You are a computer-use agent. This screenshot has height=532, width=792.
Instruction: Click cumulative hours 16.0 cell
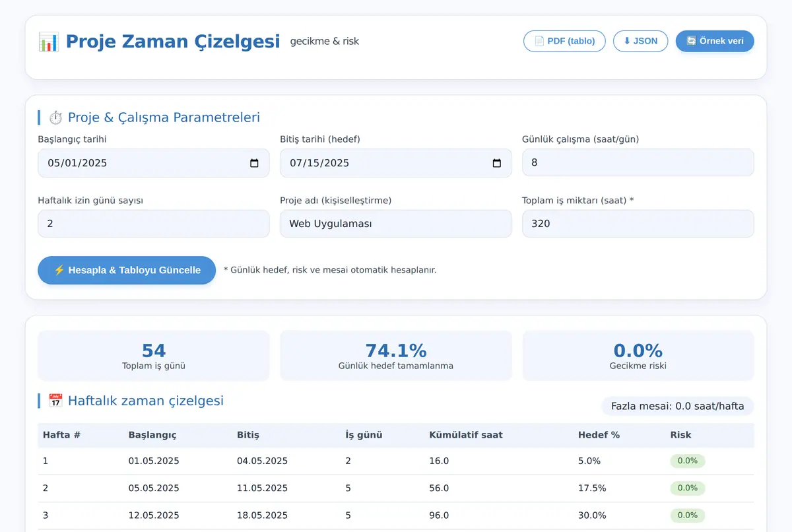click(439, 461)
